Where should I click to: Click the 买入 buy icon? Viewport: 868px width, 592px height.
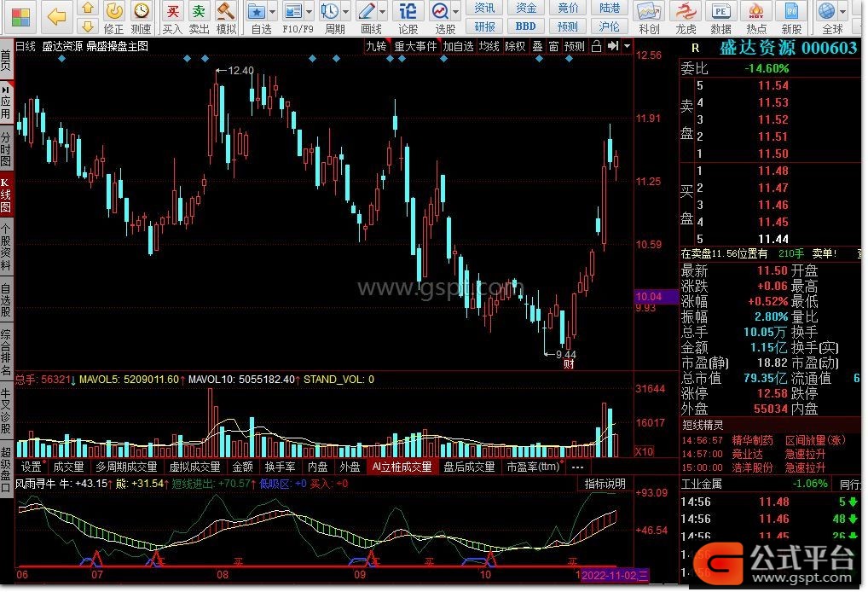pyautogui.click(x=173, y=18)
